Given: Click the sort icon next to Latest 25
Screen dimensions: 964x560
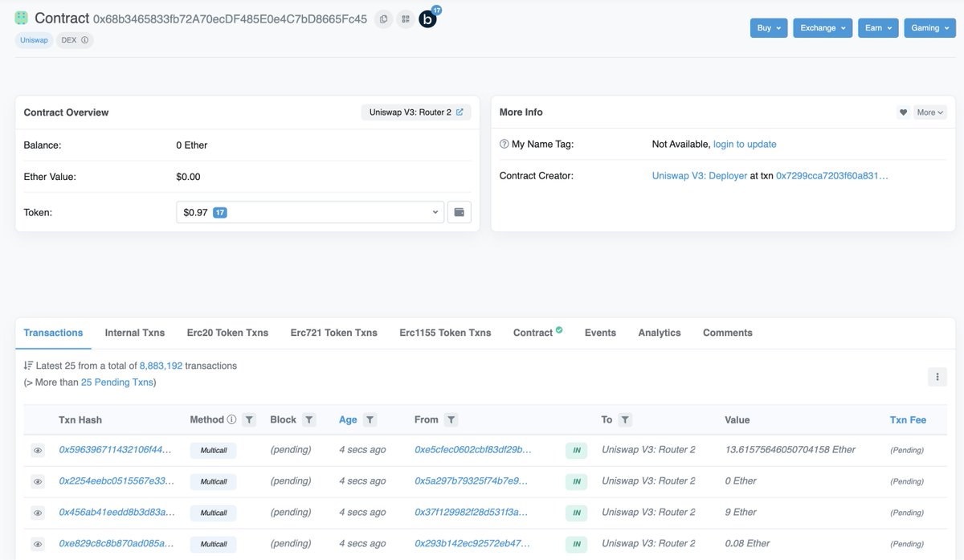Looking at the screenshot, I should pyautogui.click(x=28, y=366).
